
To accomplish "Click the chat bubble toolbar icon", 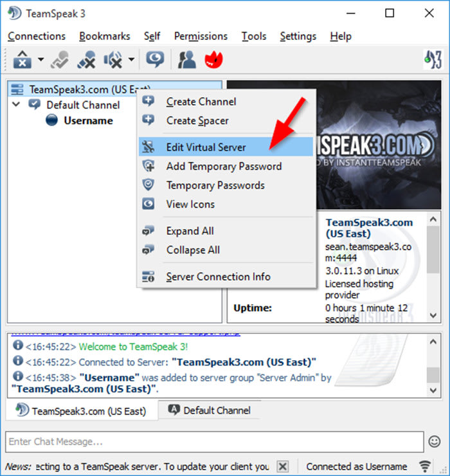I will [155, 59].
